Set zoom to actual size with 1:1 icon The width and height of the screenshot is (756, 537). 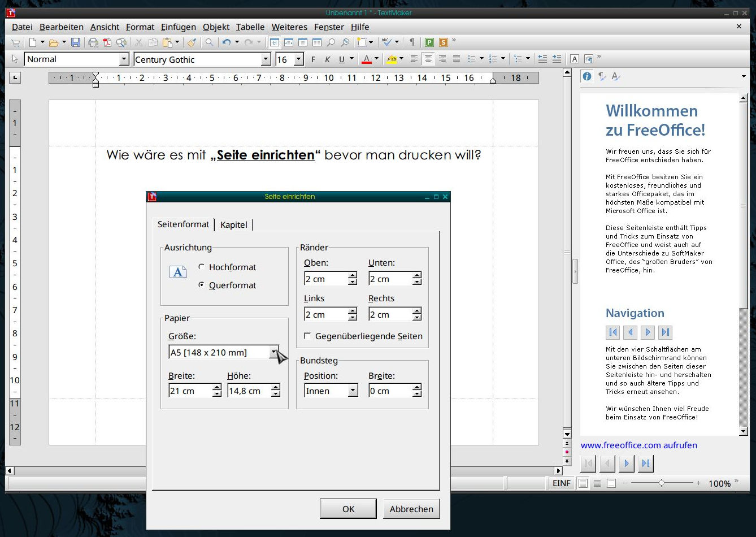[x=275, y=42]
